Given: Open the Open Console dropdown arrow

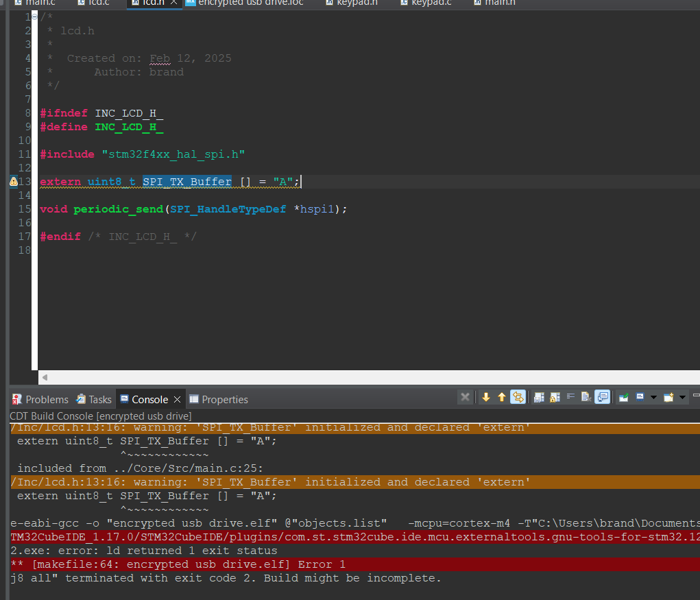Looking at the screenshot, I should (x=683, y=398).
